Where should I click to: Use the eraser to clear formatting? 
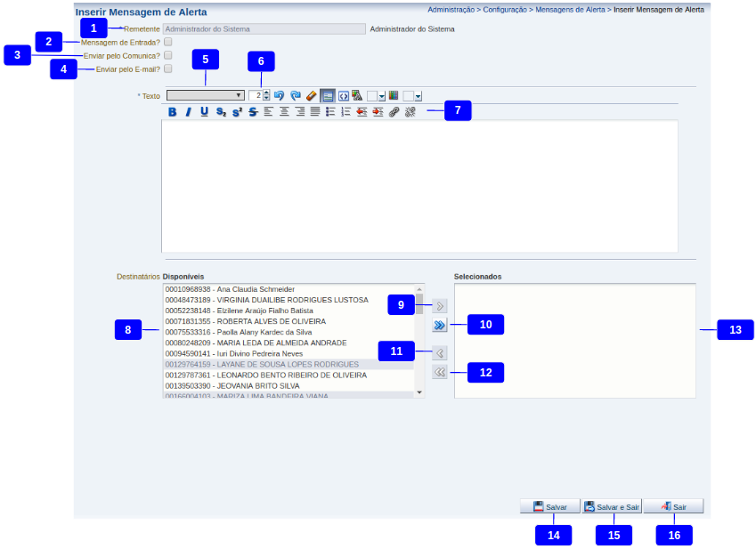coord(311,95)
